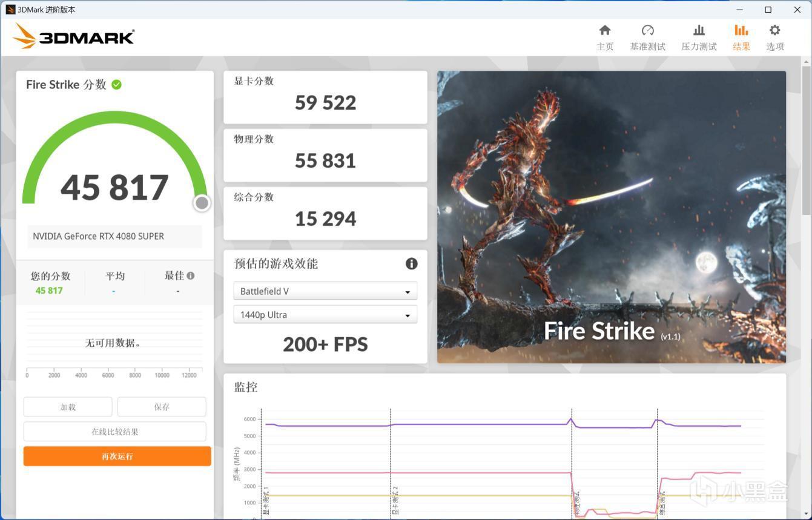This screenshot has height=520, width=812.
Task: Click the Fire Strike 分数 heading
Action: tap(66, 85)
